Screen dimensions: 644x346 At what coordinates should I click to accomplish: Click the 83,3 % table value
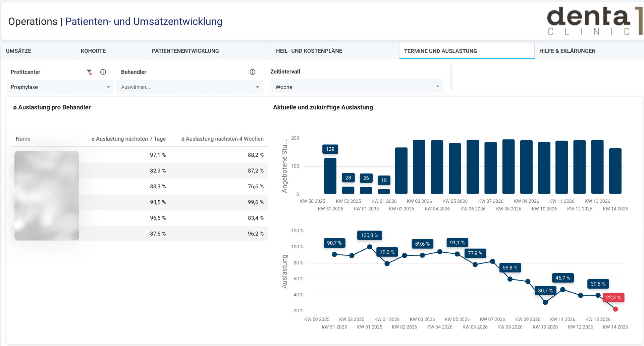[158, 186]
